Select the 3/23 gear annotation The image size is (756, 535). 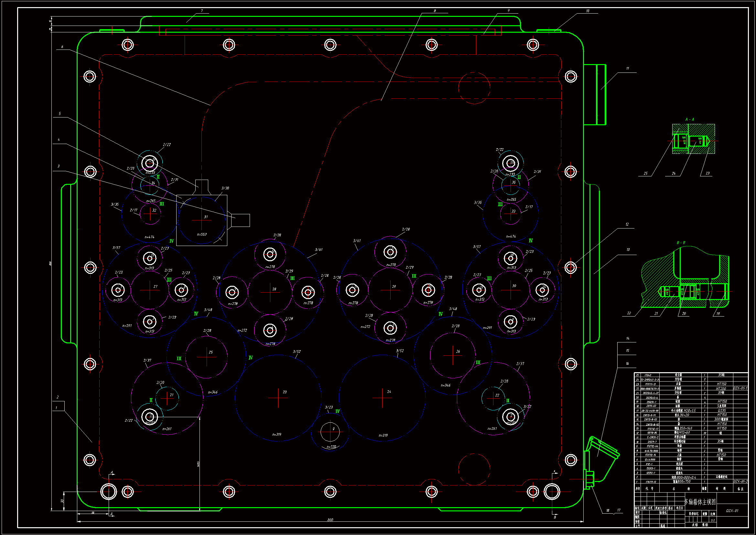(x=329, y=407)
